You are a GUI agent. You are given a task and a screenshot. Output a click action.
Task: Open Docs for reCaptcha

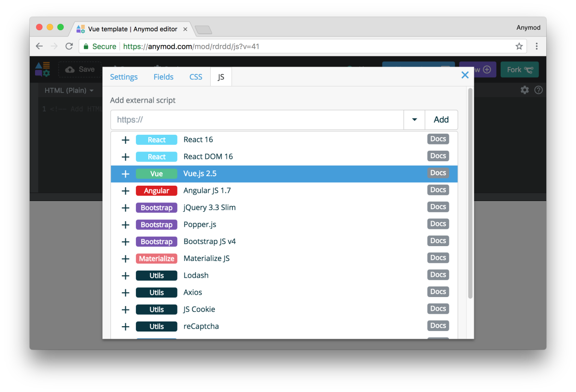point(438,326)
